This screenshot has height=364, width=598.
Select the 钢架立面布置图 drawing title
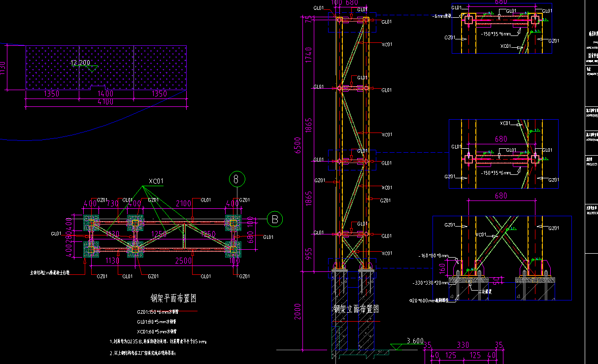click(x=356, y=309)
